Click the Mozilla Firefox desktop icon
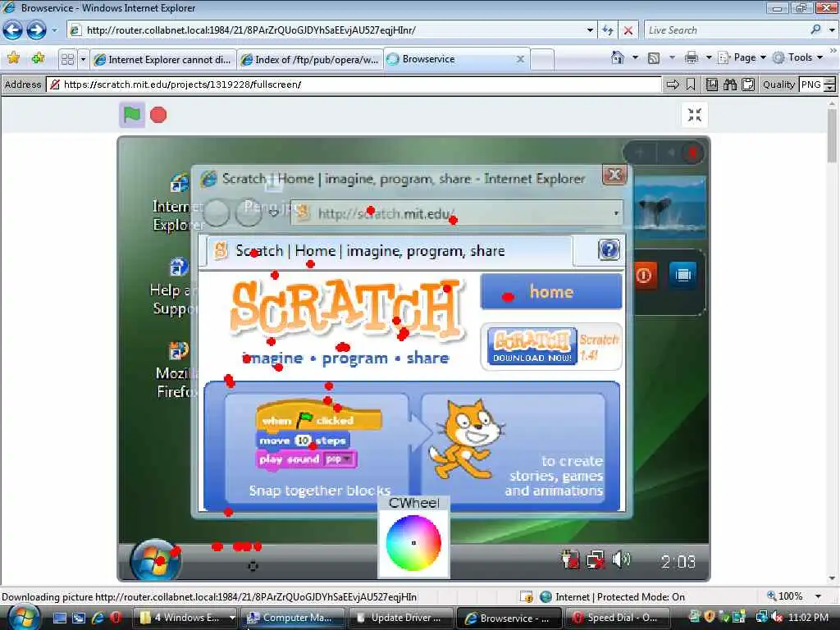Screen dimensions: 840x630 (x=177, y=371)
